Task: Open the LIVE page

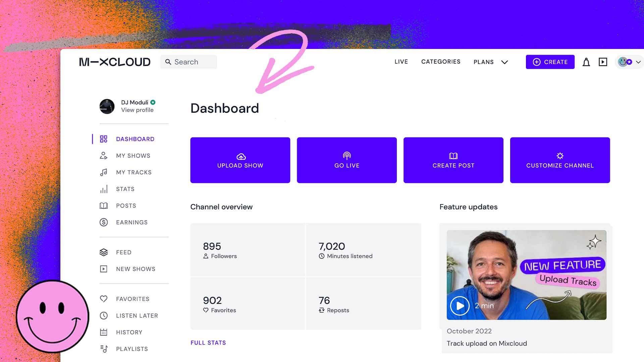Action: pyautogui.click(x=401, y=62)
